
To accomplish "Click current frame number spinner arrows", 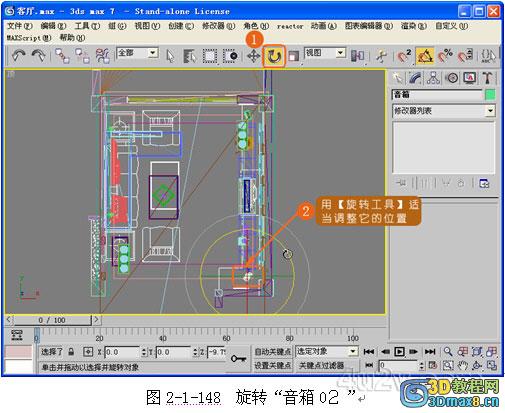I will [422, 366].
